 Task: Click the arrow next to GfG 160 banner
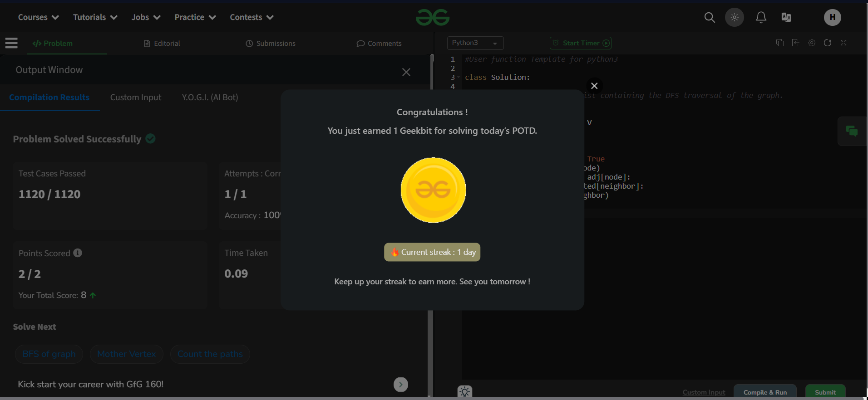400,385
